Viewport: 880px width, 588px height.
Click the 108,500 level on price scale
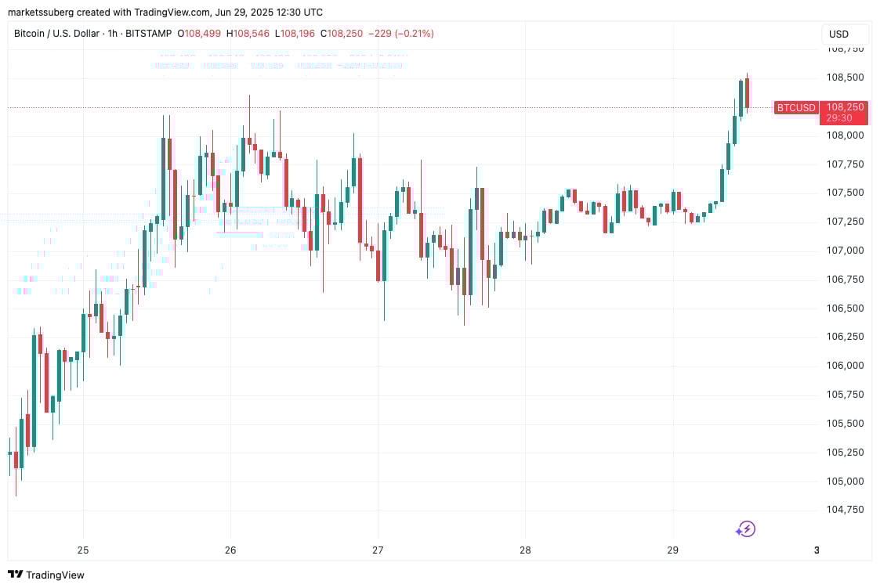[845, 77]
